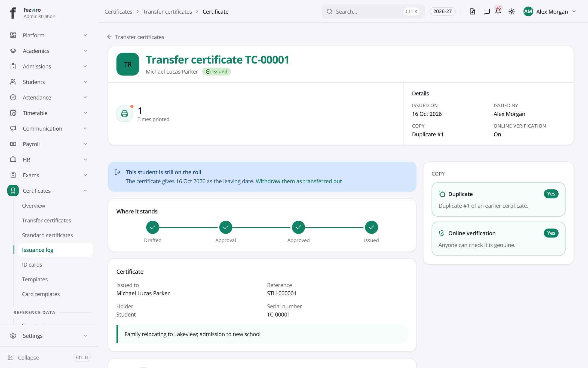Click the Issued status badge
This screenshot has height=368, width=588.
tap(217, 71)
